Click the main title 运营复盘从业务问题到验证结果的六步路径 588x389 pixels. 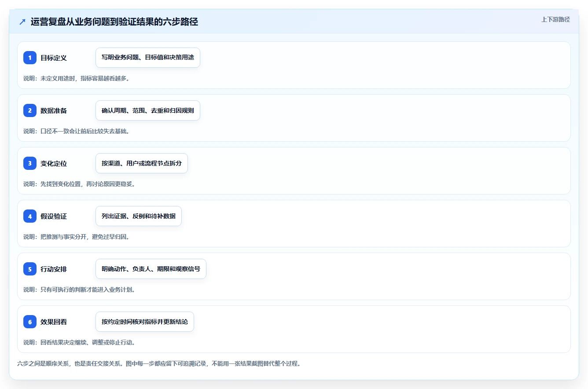pyautogui.click(x=114, y=22)
